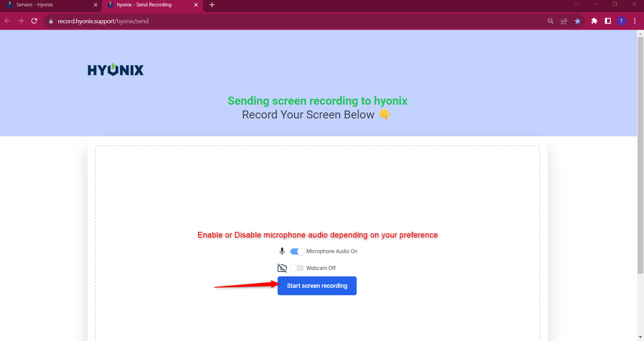Click the scrollbar down arrow
This screenshot has width=644, height=341.
(x=640, y=337)
